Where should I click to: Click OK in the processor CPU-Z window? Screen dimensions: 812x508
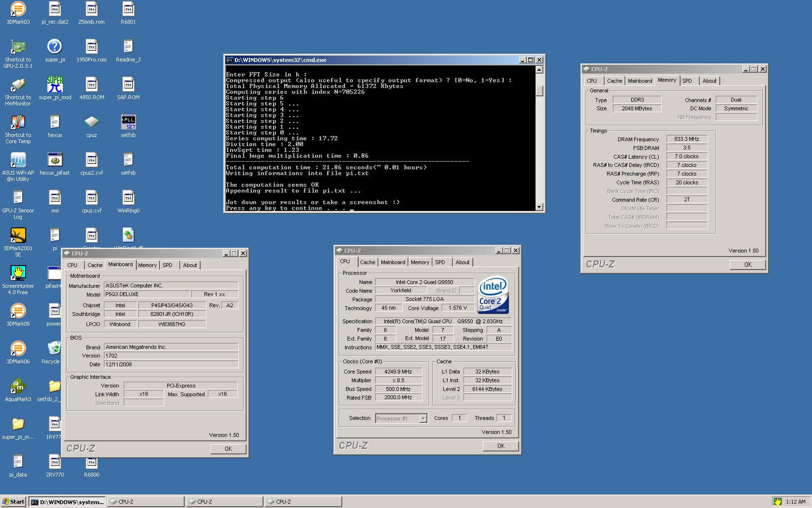[501, 446]
